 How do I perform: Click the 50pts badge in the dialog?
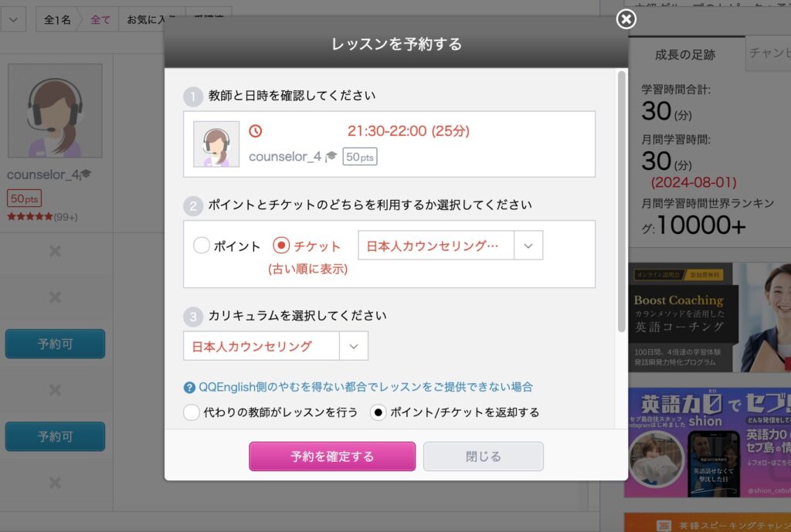point(359,157)
